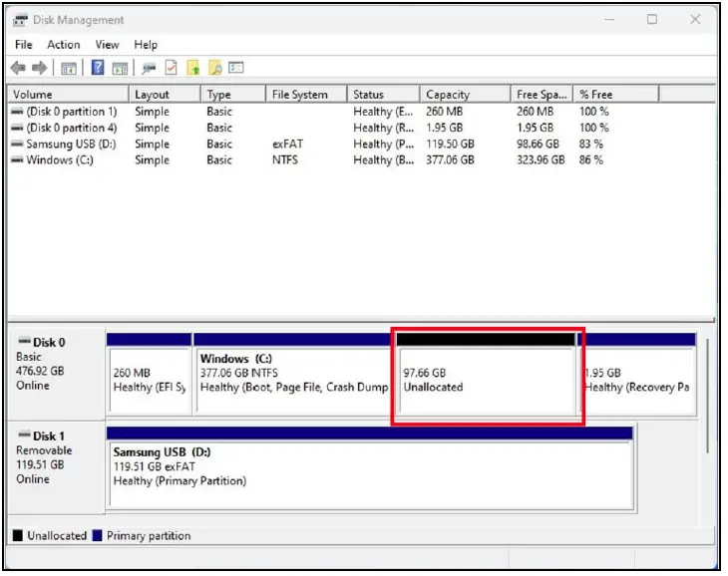Click the connect-drive toolbar icon with the plug
Viewport: 728px width, 576px height.
click(x=149, y=69)
